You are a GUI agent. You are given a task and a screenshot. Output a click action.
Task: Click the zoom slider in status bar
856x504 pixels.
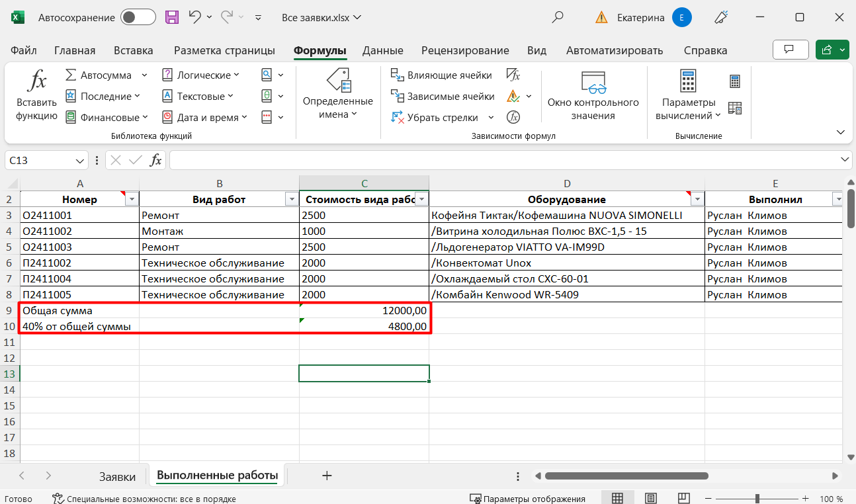click(757, 498)
